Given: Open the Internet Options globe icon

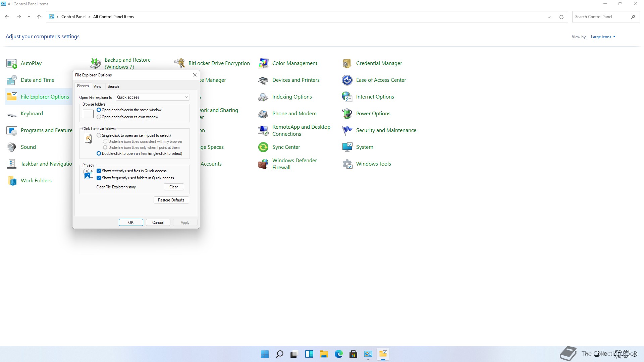Looking at the screenshot, I should click(x=347, y=97).
